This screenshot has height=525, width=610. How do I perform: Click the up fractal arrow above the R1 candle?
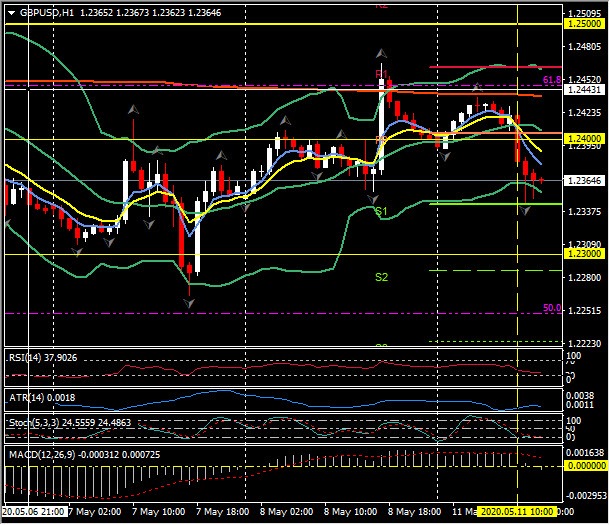380,53
